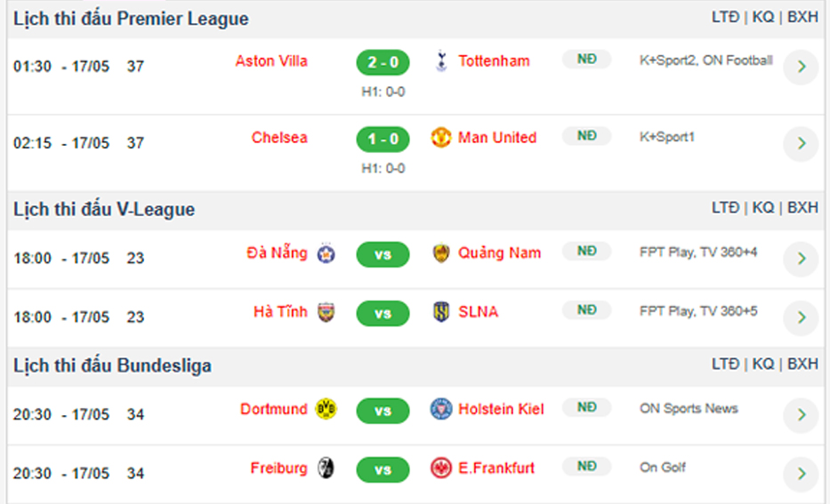The height and width of the screenshot is (504, 830).
Task: Open the V-League KQ results tab
Action: 762,207
